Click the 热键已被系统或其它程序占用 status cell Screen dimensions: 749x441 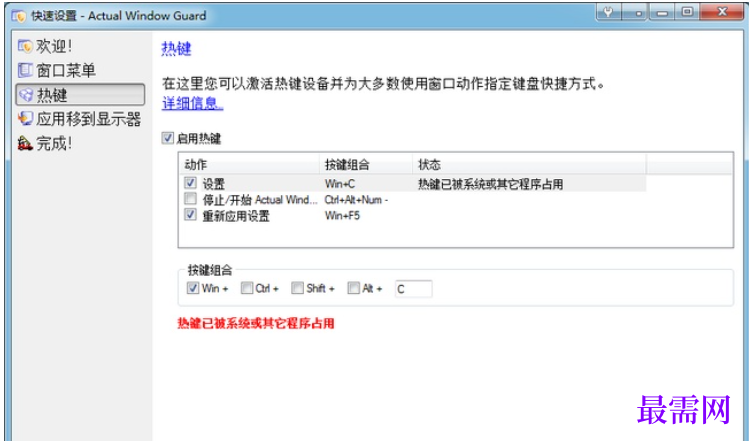(x=491, y=184)
